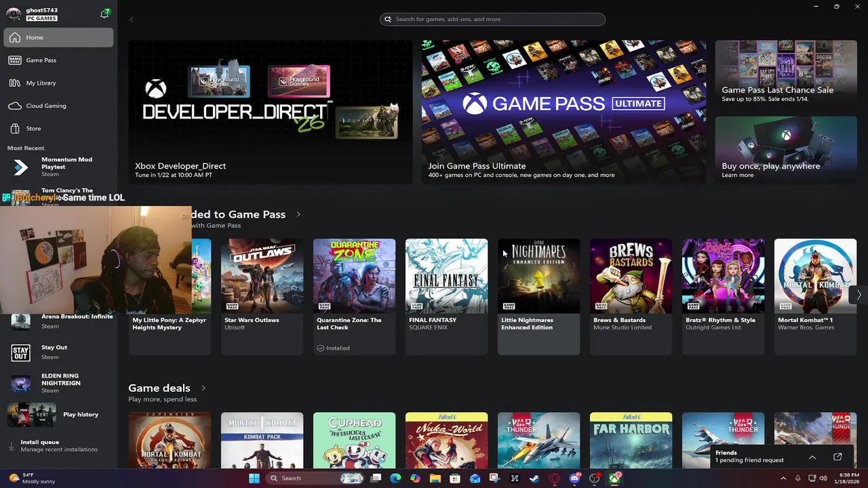Open Cuphead Delicious Last Course deal
Screen dimensions: 868x488
[354, 440]
